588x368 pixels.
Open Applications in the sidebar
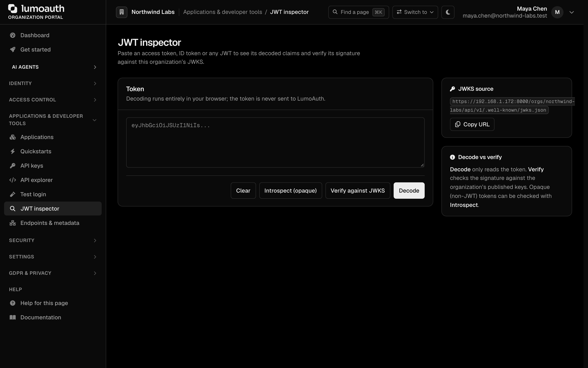coord(53,137)
